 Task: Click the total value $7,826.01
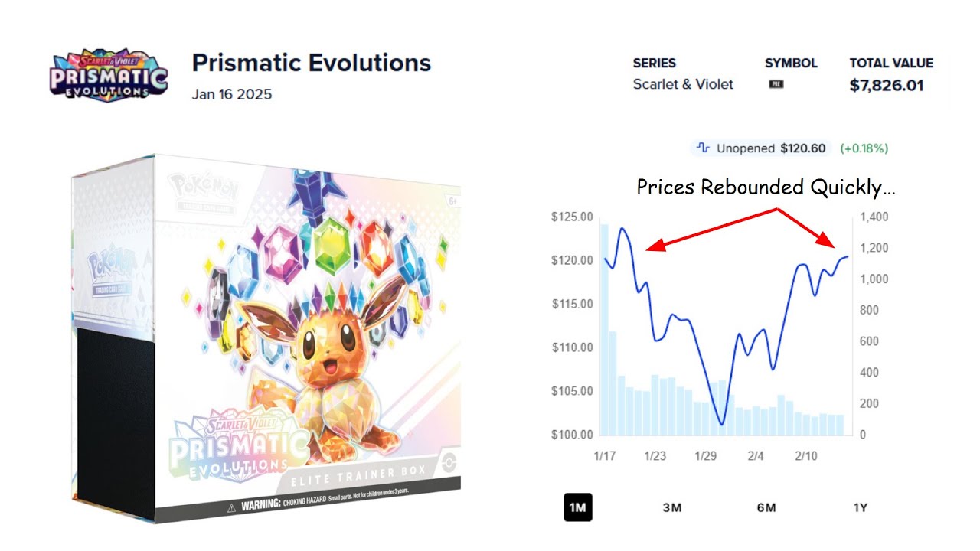887,85
